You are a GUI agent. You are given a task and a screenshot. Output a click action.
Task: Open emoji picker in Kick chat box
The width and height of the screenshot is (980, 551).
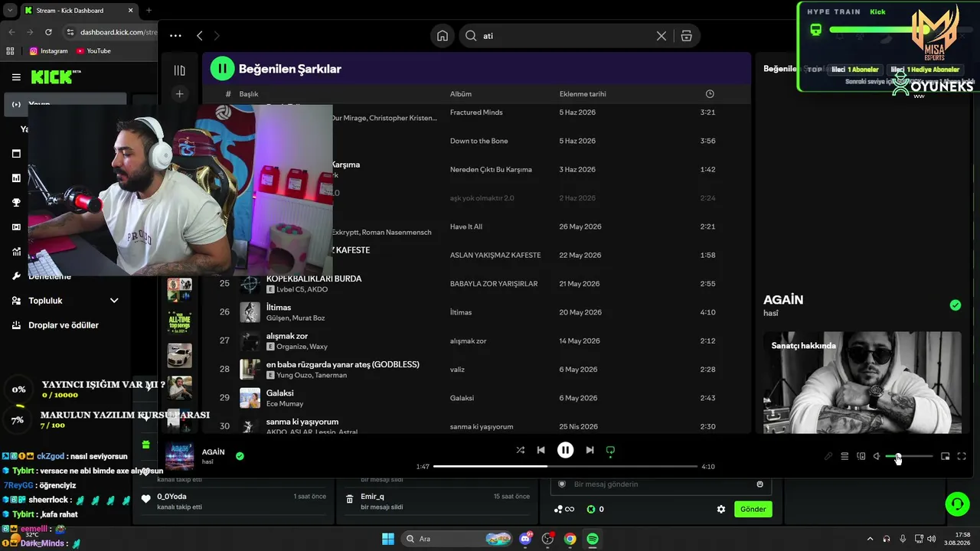[759, 484]
